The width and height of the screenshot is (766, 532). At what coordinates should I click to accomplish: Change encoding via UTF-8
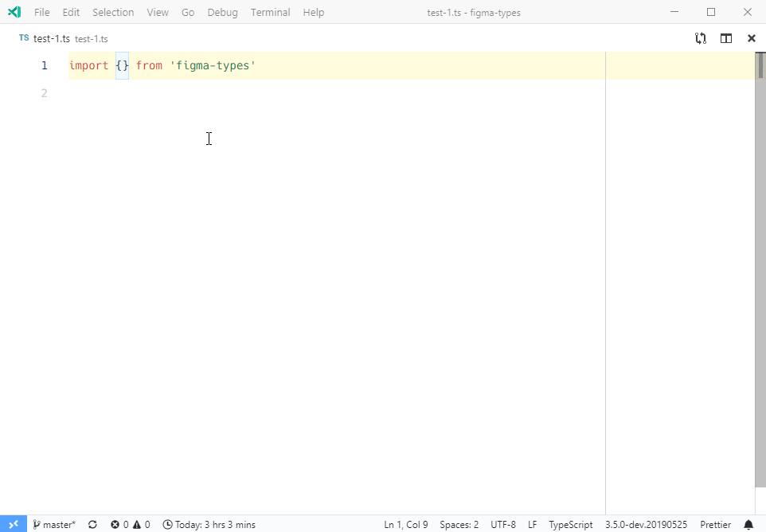(x=502, y=524)
